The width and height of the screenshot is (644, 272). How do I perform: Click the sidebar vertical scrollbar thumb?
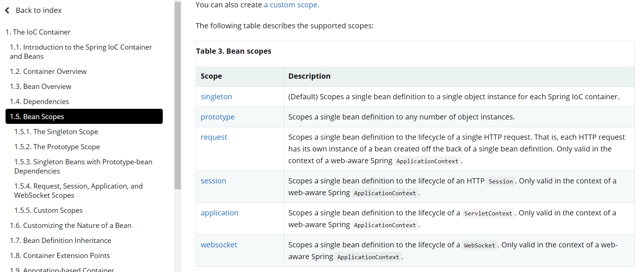[x=177, y=96]
